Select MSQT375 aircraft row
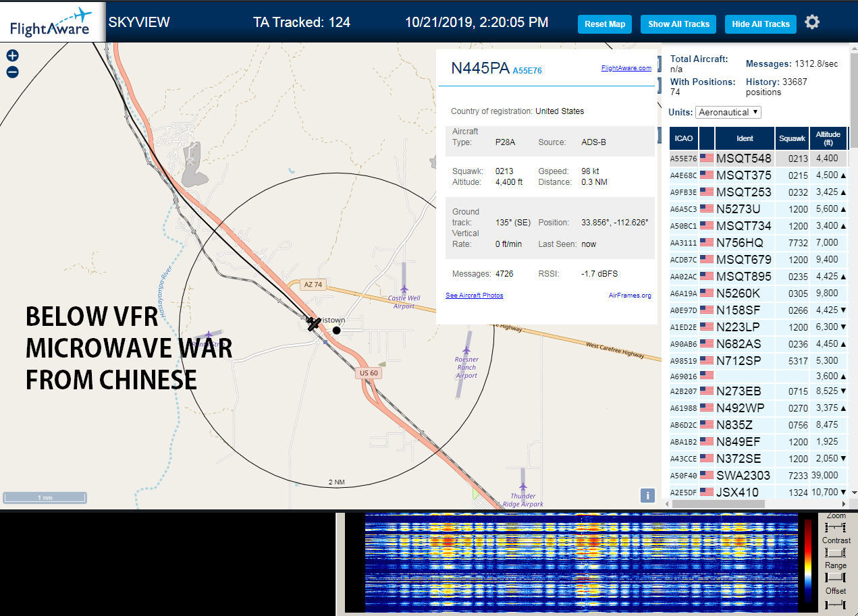Screen dimensions: 858x616 click(758, 175)
